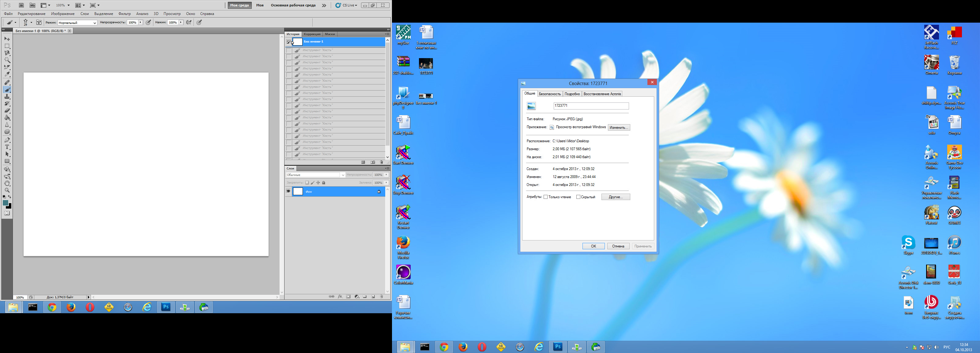The height and width of the screenshot is (353, 980).
Task: Select the Clone Stamp tool
Action: (x=7, y=97)
